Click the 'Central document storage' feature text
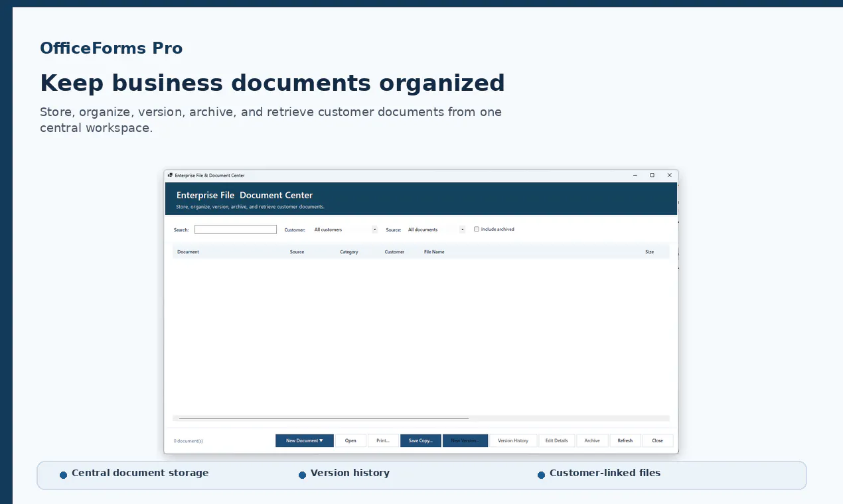843x504 pixels. tap(140, 473)
